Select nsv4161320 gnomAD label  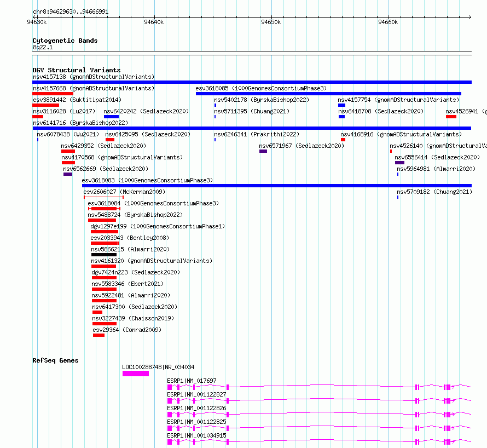point(152,261)
